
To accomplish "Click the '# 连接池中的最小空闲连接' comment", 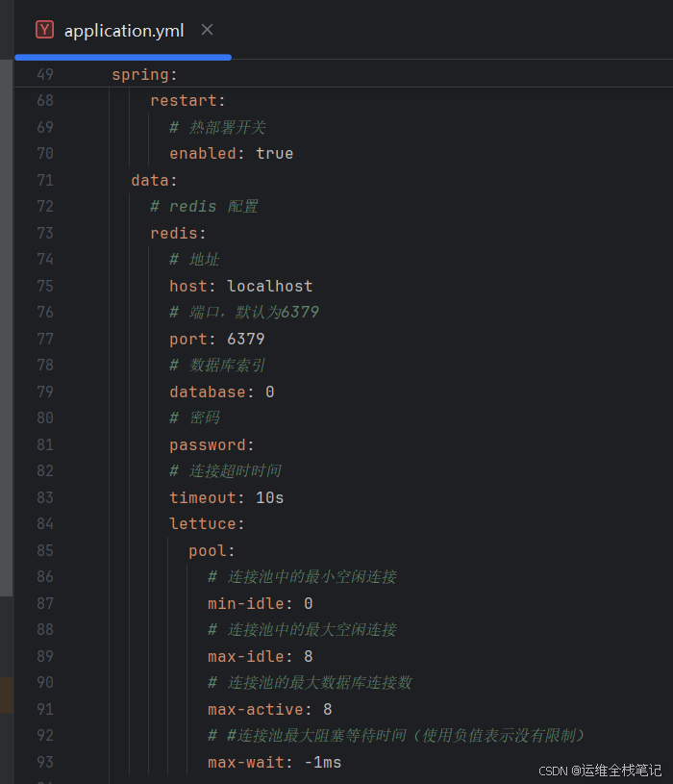I will coord(303,576).
